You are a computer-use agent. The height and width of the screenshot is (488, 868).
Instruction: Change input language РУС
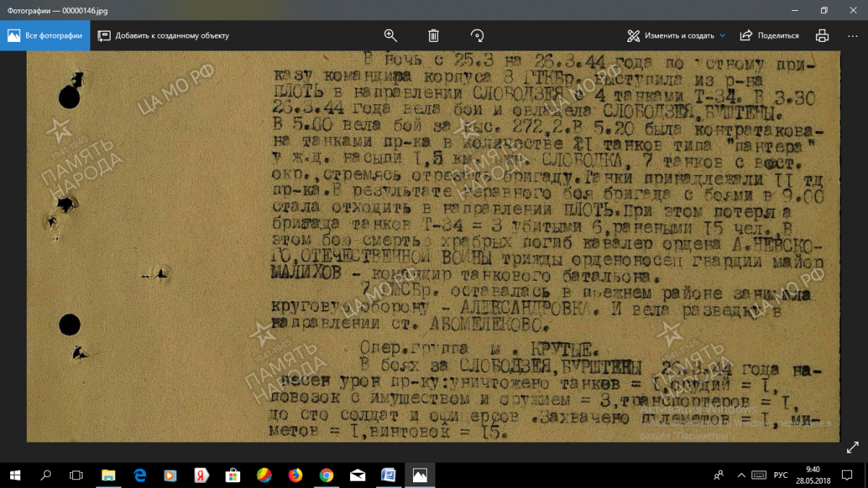point(780,475)
